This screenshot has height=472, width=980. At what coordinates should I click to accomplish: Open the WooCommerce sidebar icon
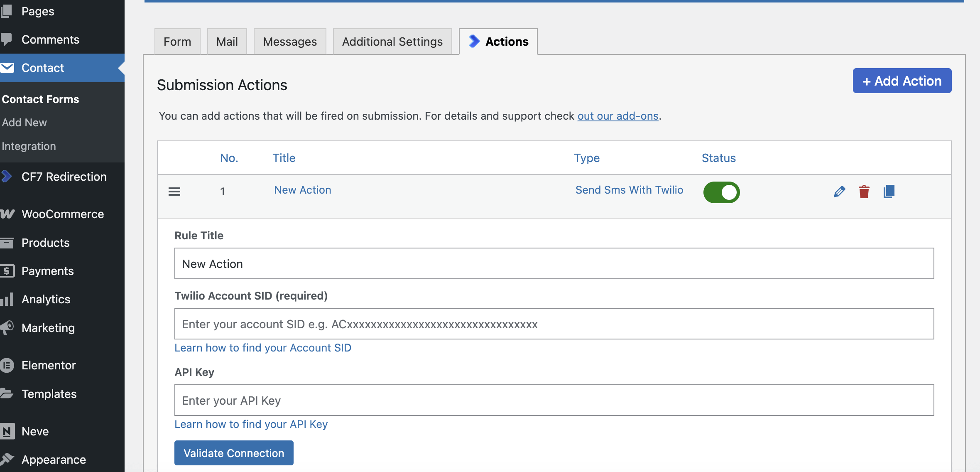7,214
